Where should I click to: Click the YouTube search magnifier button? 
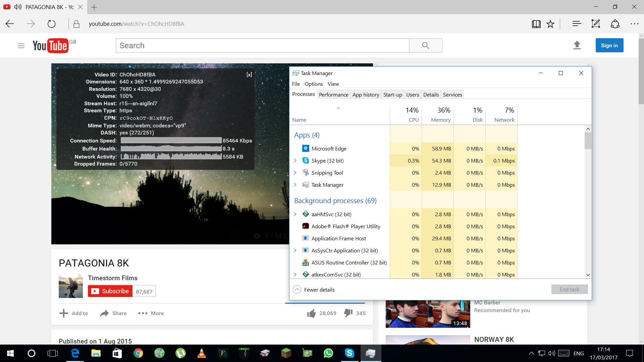pyautogui.click(x=426, y=46)
